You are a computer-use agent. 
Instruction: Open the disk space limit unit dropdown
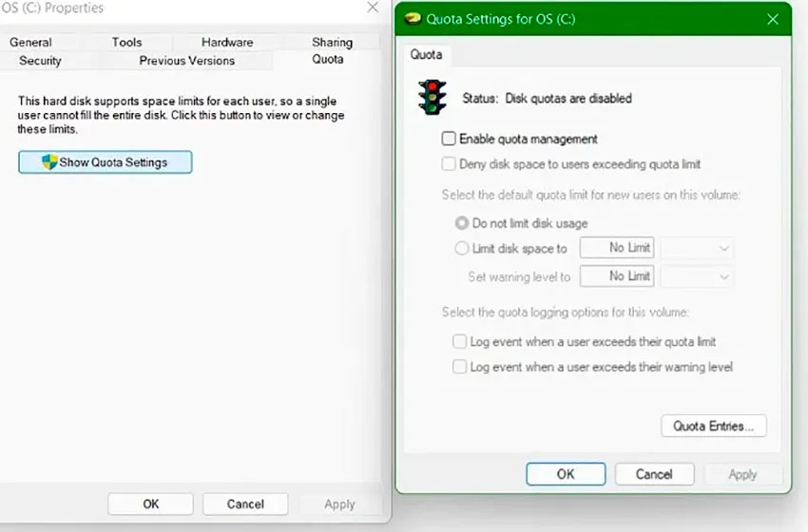pos(697,248)
